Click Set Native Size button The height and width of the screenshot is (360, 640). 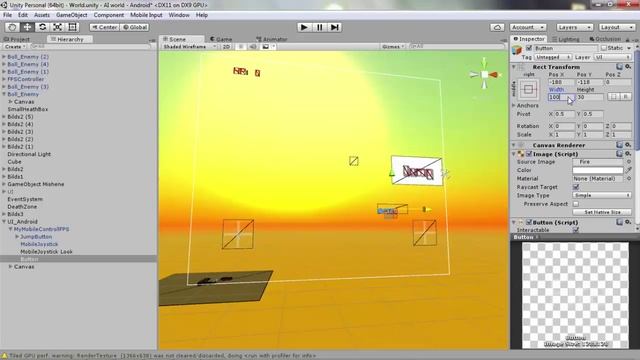pos(602,212)
